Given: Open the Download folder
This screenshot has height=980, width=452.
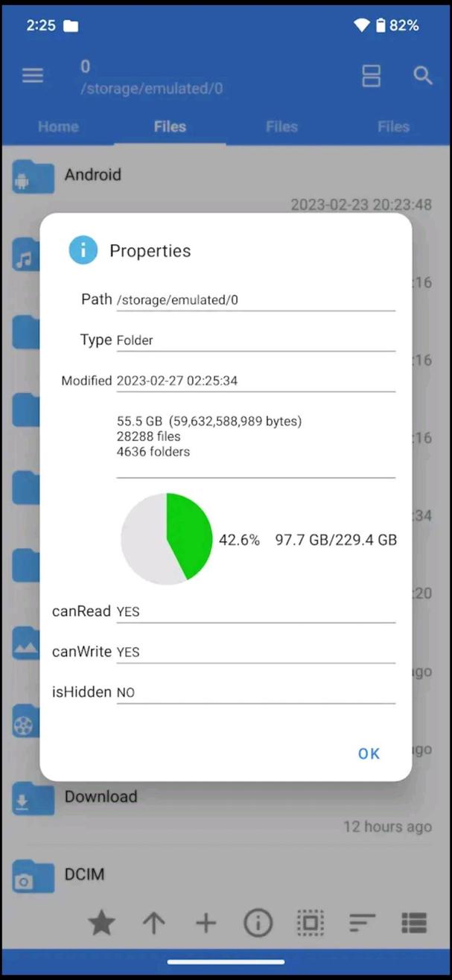Looking at the screenshot, I should [x=101, y=796].
